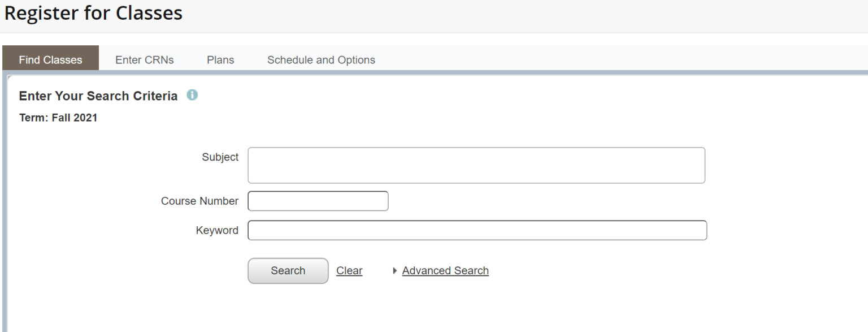Click the Course Number label text
The height and width of the screenshot is (332, 868).
(x=199, y=201)
